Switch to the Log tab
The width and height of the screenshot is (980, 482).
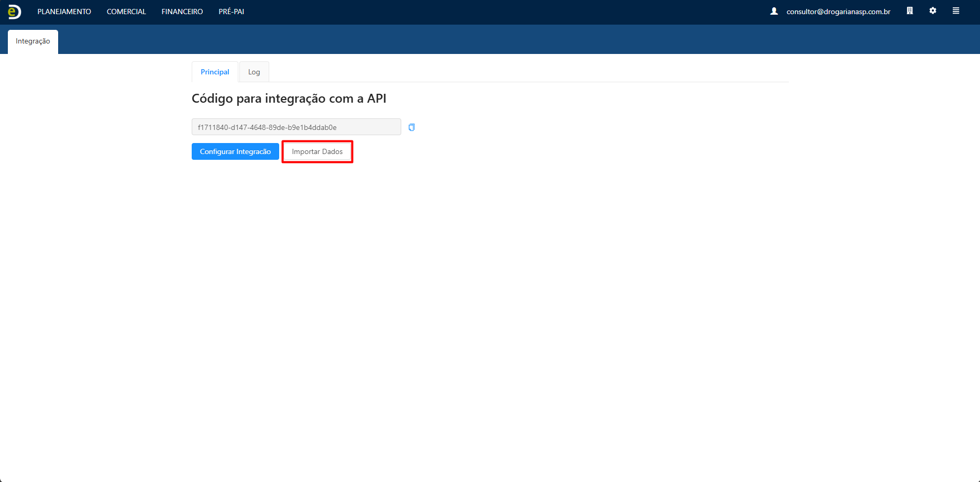pos(254,72)
